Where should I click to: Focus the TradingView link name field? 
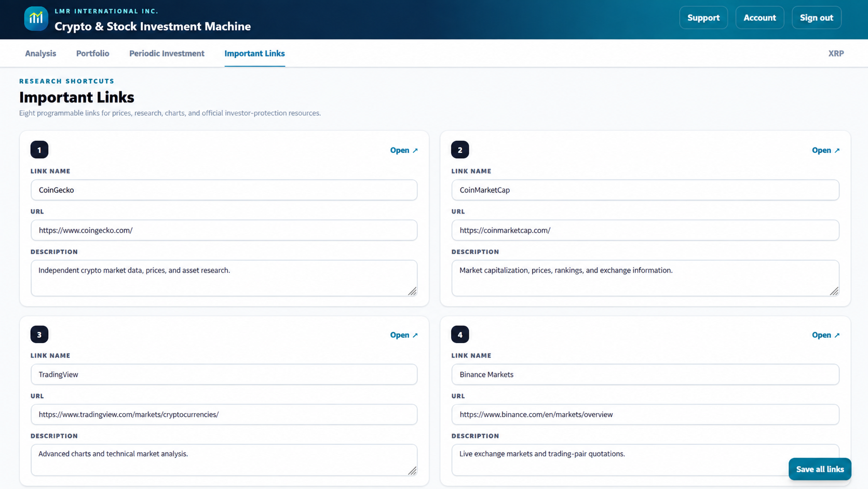pyautogui.click(x=224, y=375)
